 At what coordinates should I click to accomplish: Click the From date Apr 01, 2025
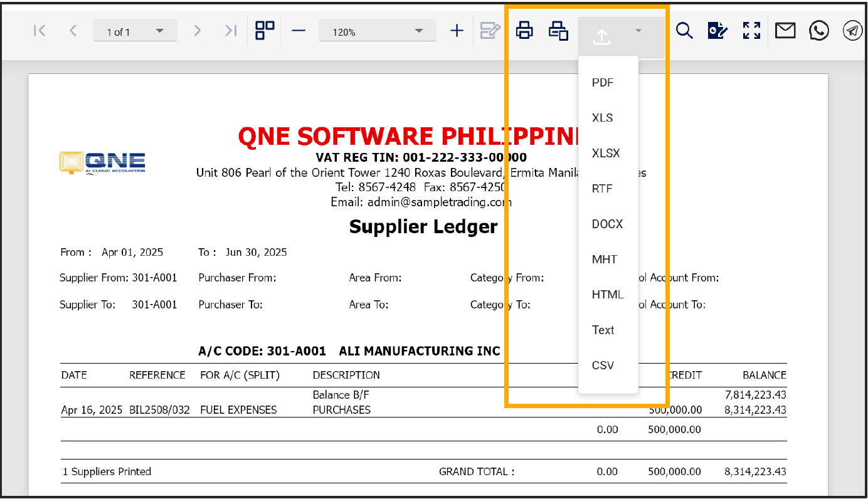[x=132, y=252]
